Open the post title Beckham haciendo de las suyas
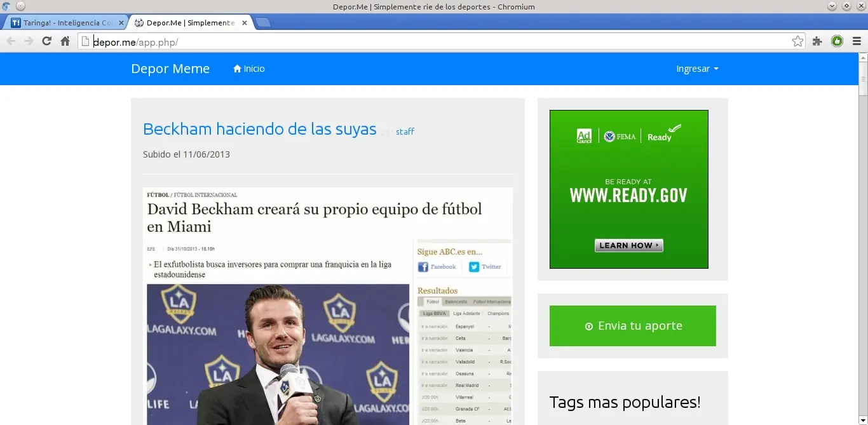The image size is (868, 425). click(x=260, y=129)
